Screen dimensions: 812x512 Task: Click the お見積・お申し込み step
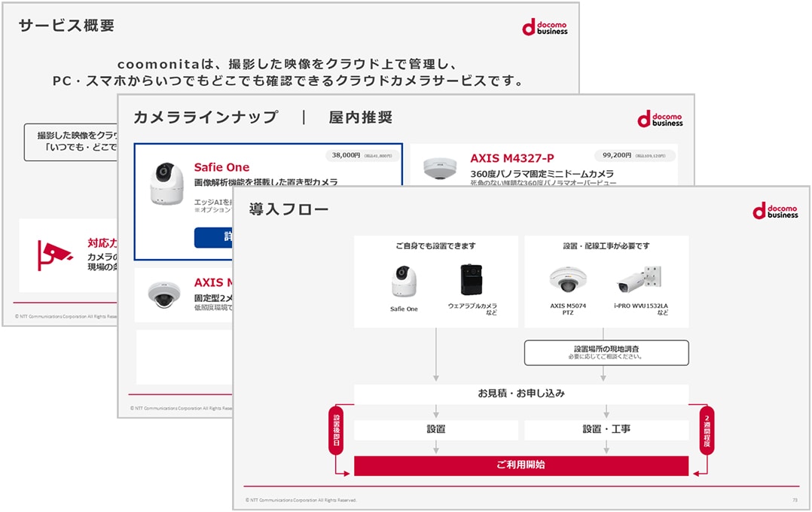pyautogui.click(x=521, y=394)
